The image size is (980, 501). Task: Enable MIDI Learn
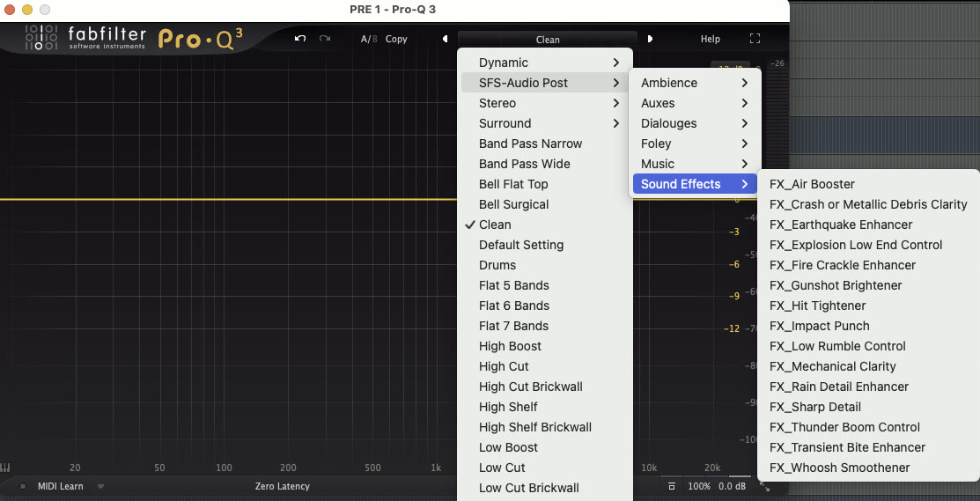[x=59, y=486]
